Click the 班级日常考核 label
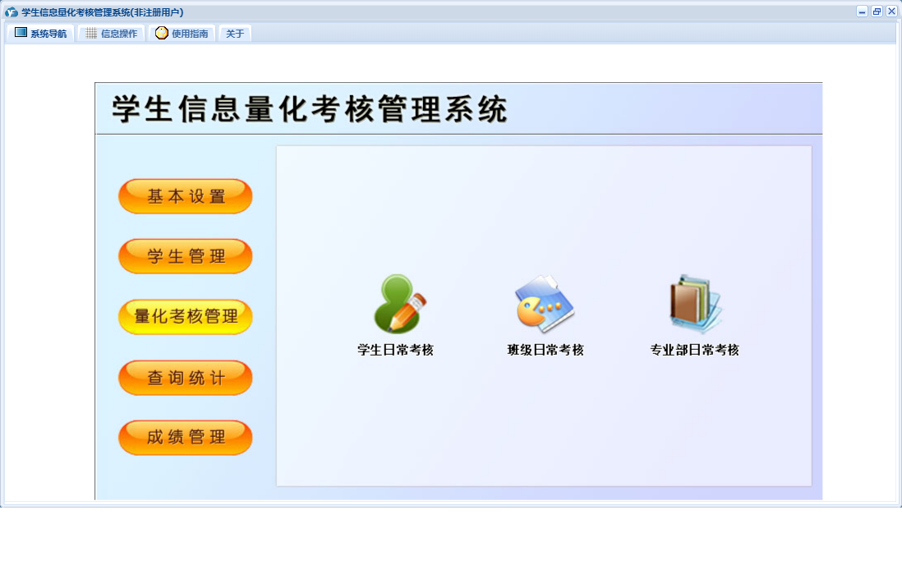The height and width of the screenshot is (588, 902). point(545,350)
